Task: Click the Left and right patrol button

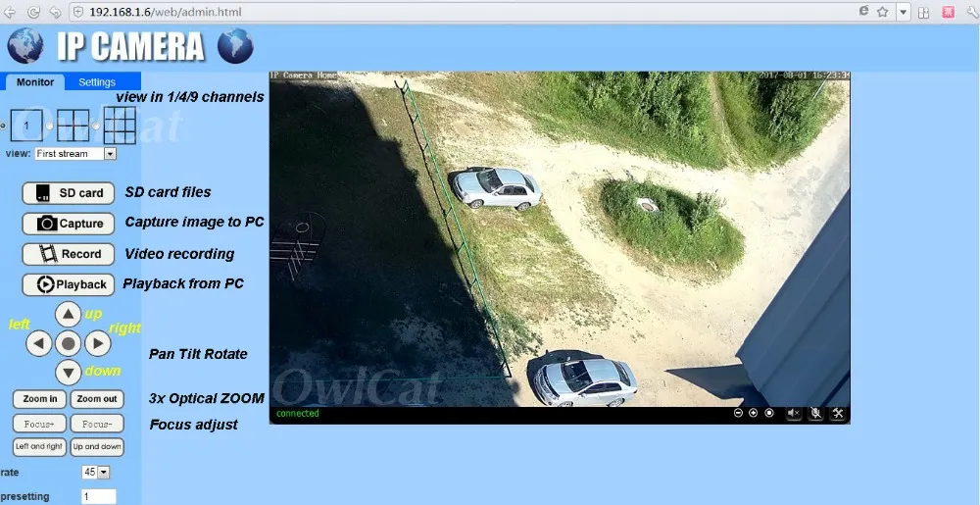Action: (x=40, y=447)
